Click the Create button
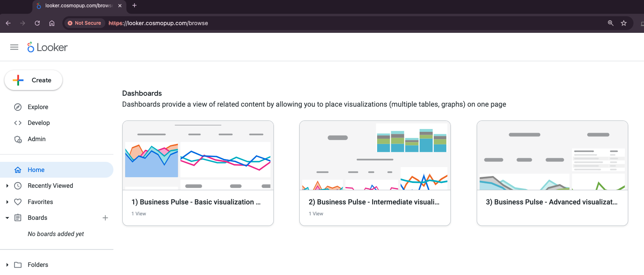The image size is (644, 275). coord(34,80)
